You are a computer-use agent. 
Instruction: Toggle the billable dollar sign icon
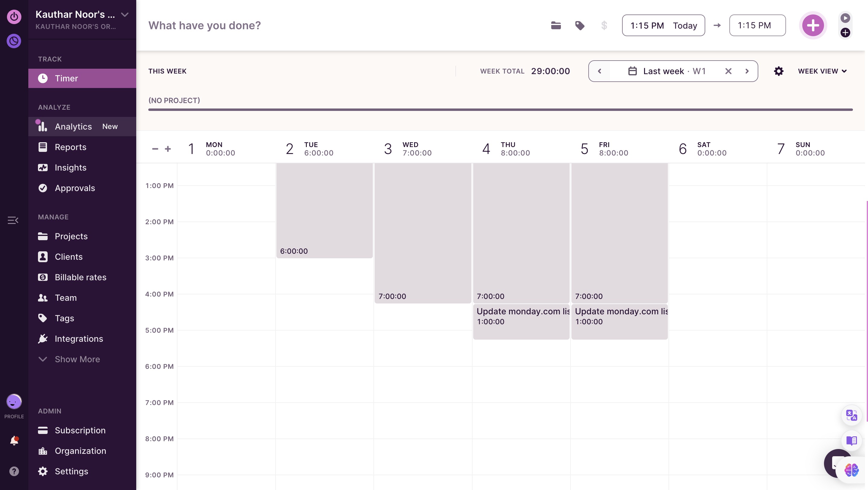604,25
